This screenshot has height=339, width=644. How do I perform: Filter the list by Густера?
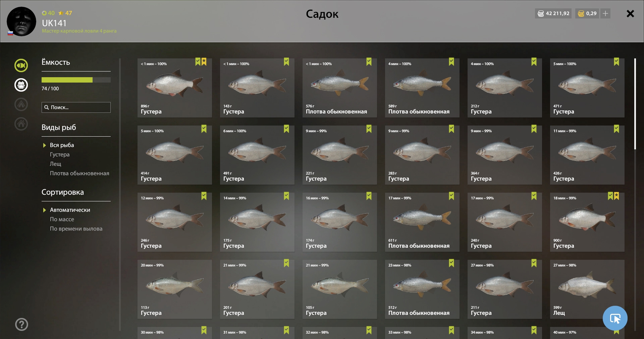pos(60,154)
